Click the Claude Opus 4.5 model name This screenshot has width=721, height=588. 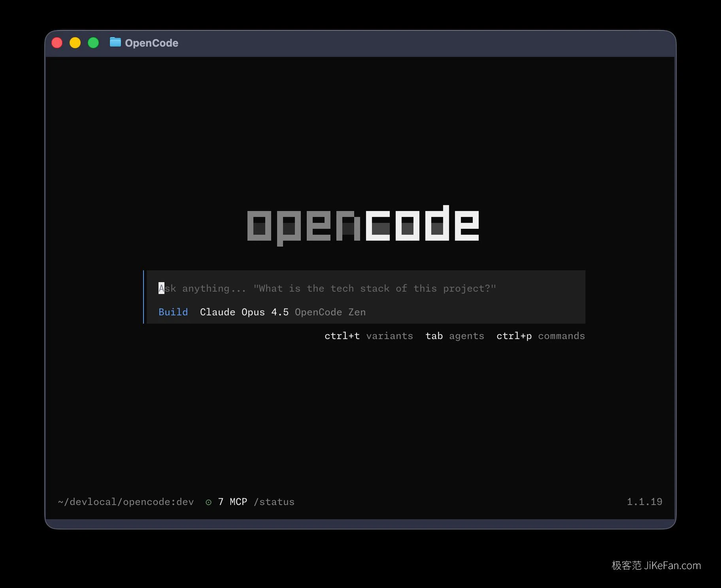pyautogui.click(x=244, y=312)
